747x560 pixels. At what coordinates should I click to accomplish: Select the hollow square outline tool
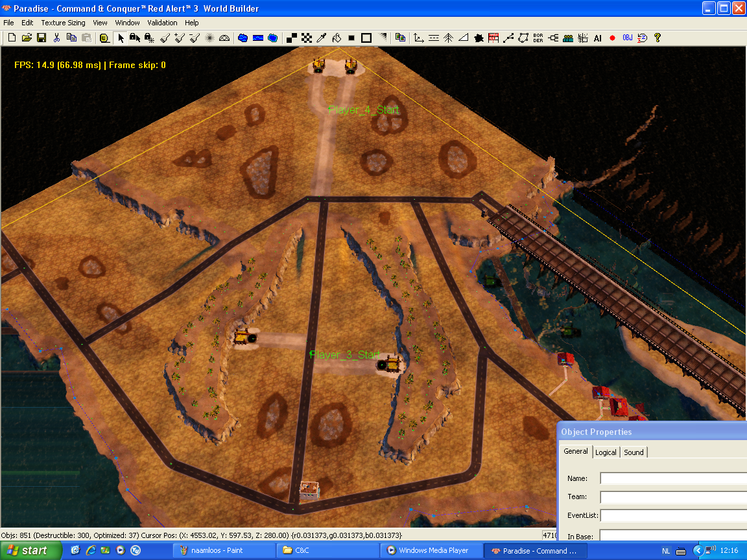pos(366,38)
